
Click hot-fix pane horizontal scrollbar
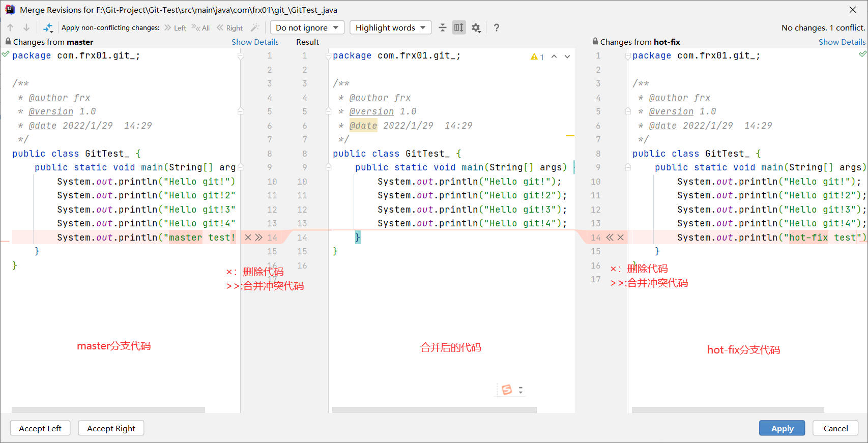coord(728,410)
